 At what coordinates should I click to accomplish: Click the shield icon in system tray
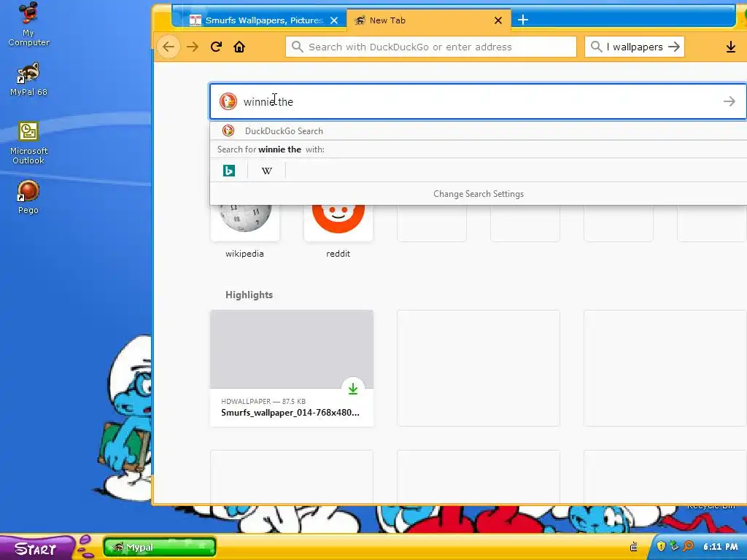661,546
